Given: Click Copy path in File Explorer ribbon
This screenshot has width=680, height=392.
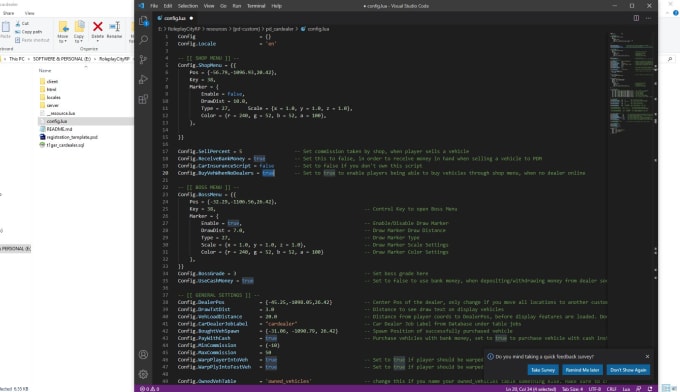Looking at the screenshot, I should [x=29, y=32].
